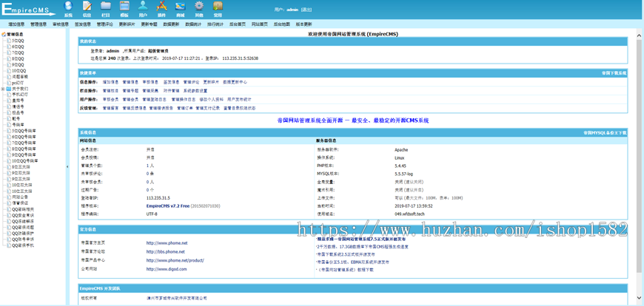This screenshot has width=644, height=306.
Task: Expand the 关于我们 tree node
Action: coord(3,89)
